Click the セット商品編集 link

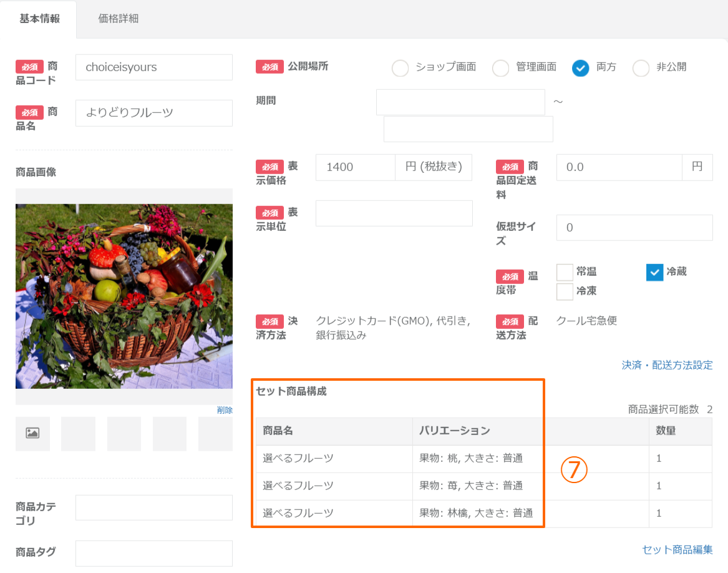coord(677,550)
